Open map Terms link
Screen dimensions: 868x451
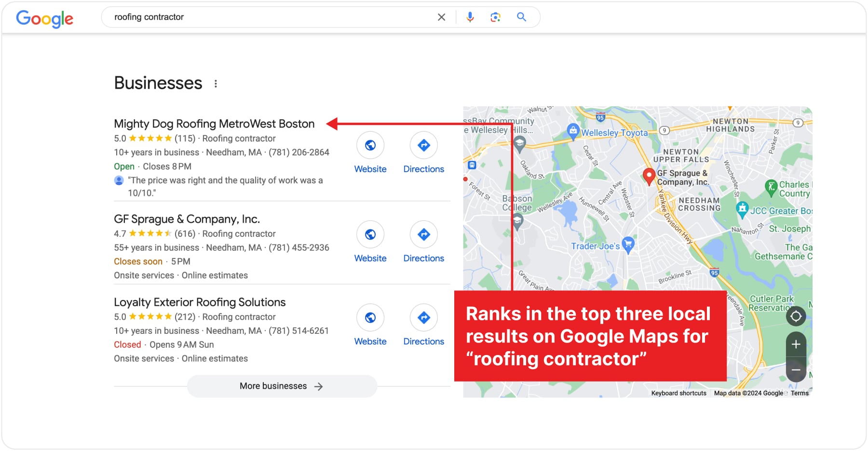click(800, 393)
